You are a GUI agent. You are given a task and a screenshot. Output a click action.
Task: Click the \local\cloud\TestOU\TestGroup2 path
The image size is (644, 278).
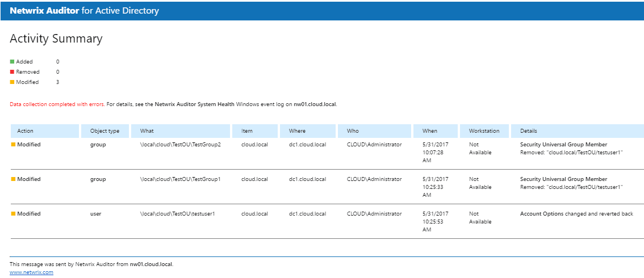[180, 145]
